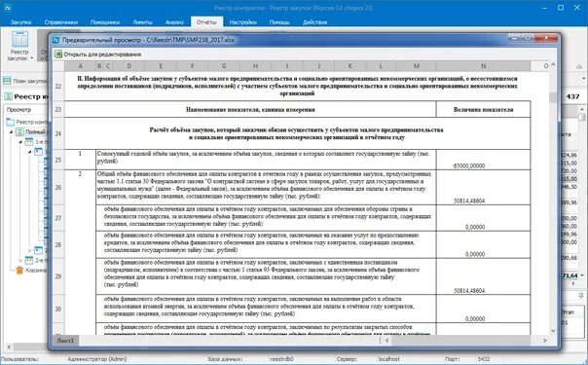588x365 pixels.
Task: Click the План закупок panel icon
Action: pos(7,80)
